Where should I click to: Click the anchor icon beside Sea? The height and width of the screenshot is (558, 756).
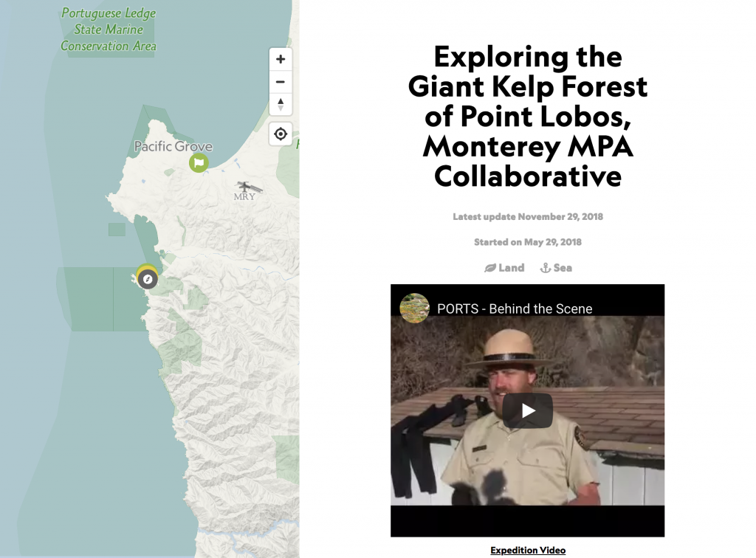pyautogui.click(x=546, y=268)
